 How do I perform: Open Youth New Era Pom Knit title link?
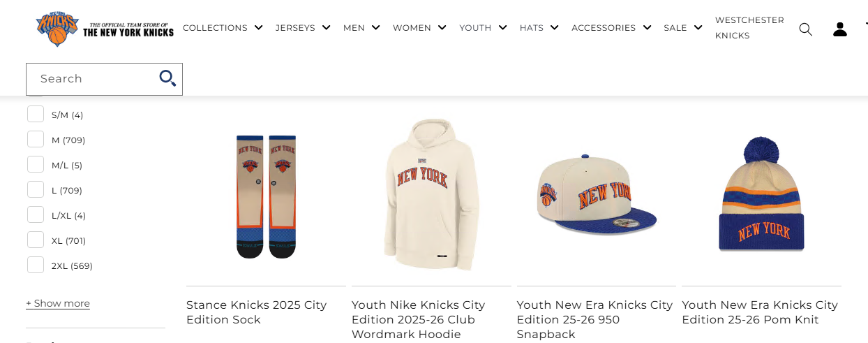760,312
